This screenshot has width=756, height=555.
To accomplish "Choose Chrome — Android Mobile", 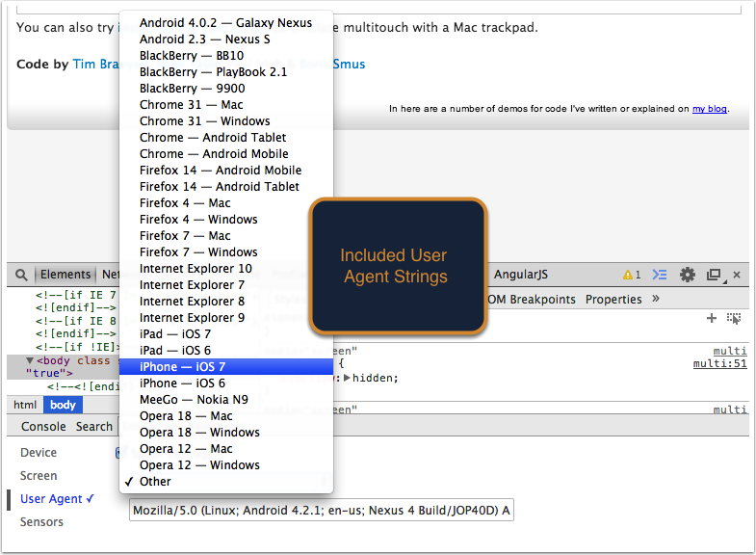I will 225,154.
